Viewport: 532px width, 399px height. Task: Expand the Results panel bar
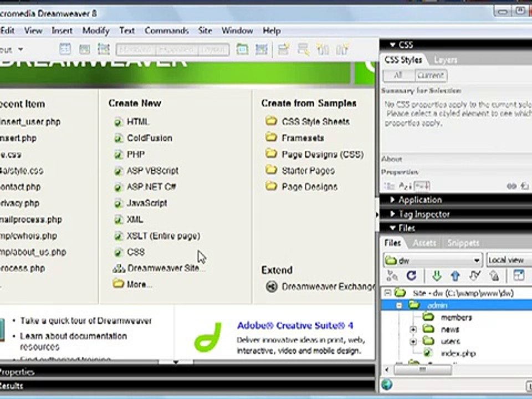click(x=187, y=386)
